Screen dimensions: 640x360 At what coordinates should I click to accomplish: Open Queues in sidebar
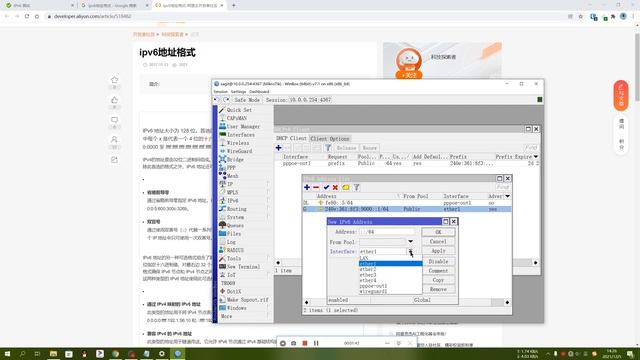235,225
